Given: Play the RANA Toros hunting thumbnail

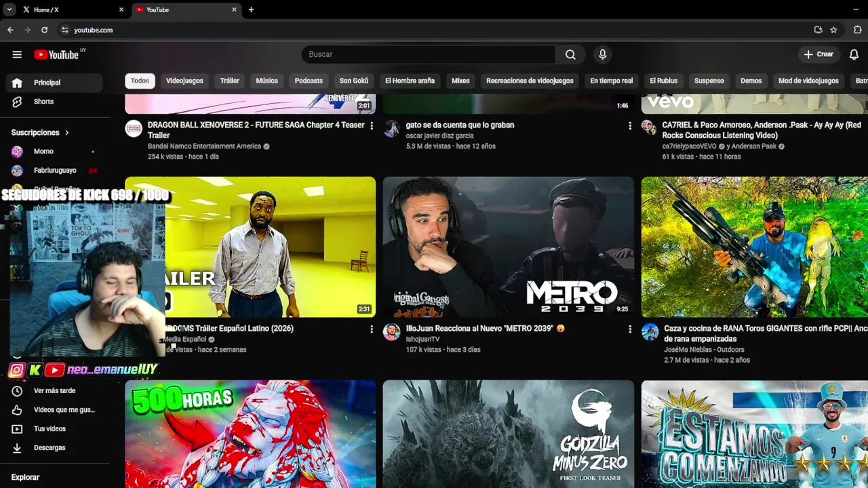Looking at the screenshot, I should (755, 247).
